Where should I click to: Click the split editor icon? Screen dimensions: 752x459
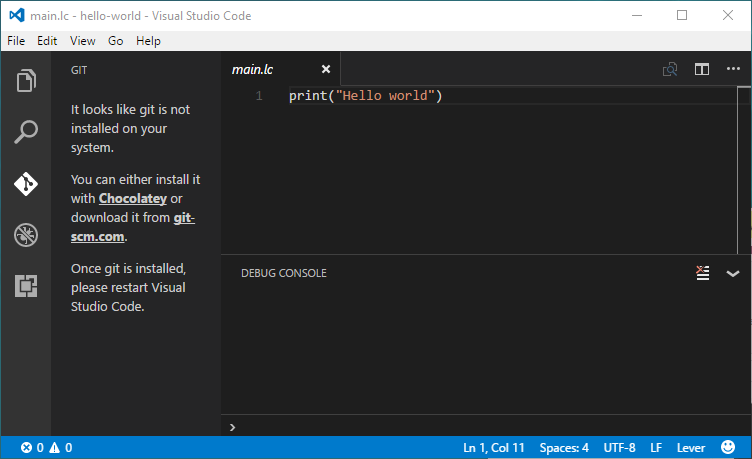(x=702, y=69)
